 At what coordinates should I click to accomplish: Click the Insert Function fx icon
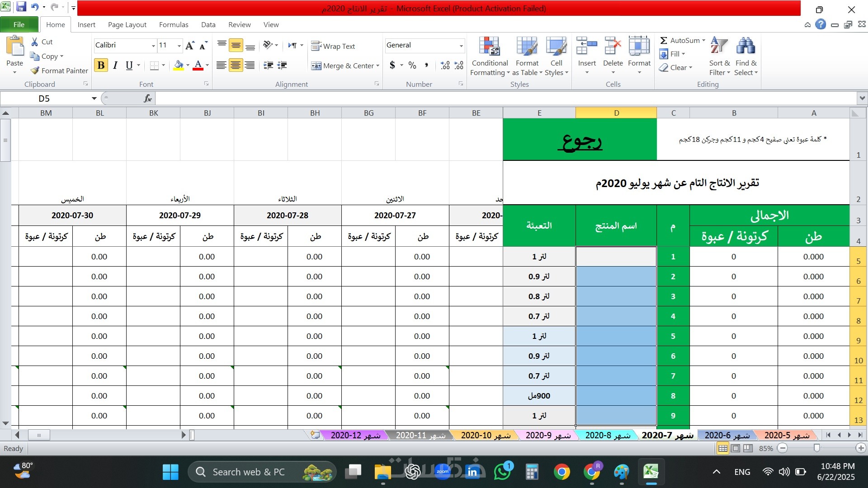click(147, 99)
